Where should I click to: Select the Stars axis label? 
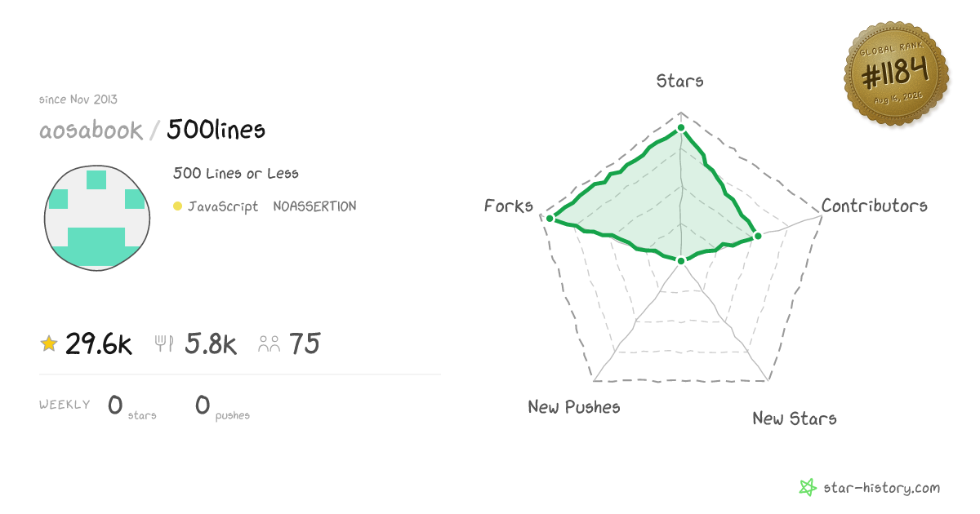(x=680, y=81)
